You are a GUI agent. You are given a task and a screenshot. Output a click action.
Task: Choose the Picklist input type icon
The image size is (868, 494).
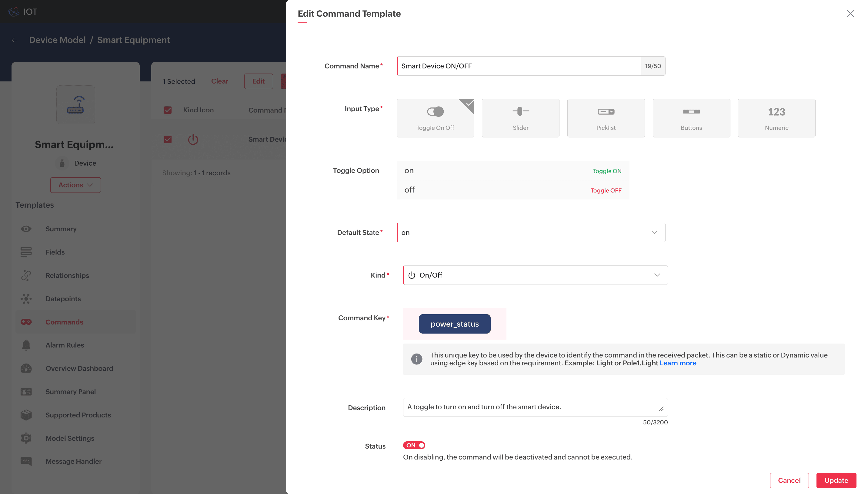pyautogui.click(x=606, y=111)
